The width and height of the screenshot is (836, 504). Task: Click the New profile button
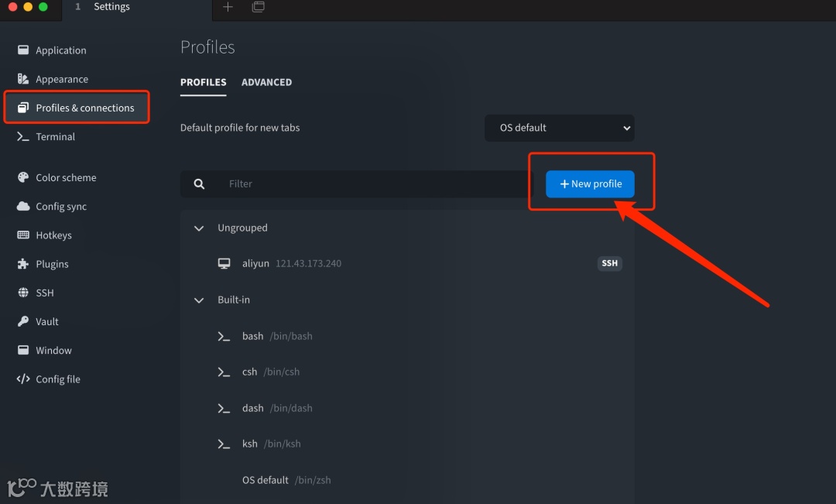pyautogui.click(x=590, y=184)
